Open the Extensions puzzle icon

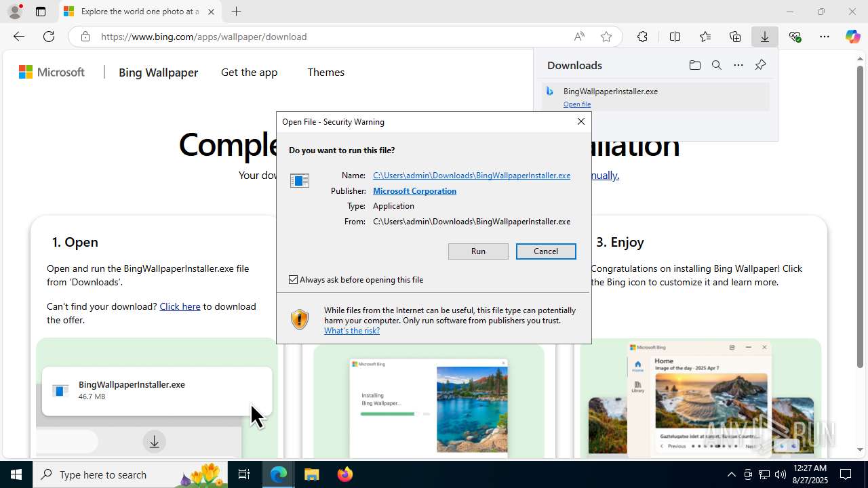642,37
